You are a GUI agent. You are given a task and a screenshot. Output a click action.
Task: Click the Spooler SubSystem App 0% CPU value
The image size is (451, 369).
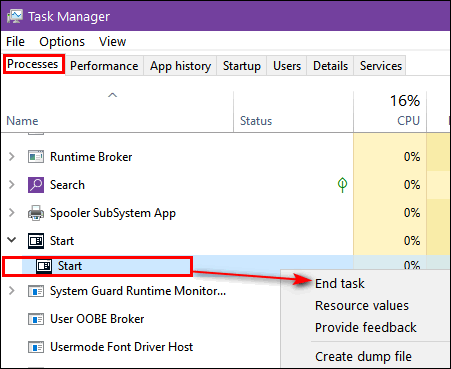412,213
